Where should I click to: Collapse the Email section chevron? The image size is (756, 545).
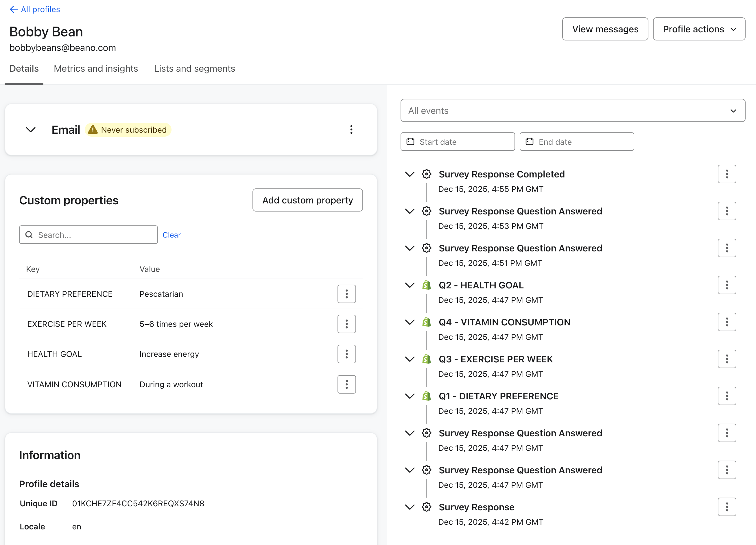31,129
